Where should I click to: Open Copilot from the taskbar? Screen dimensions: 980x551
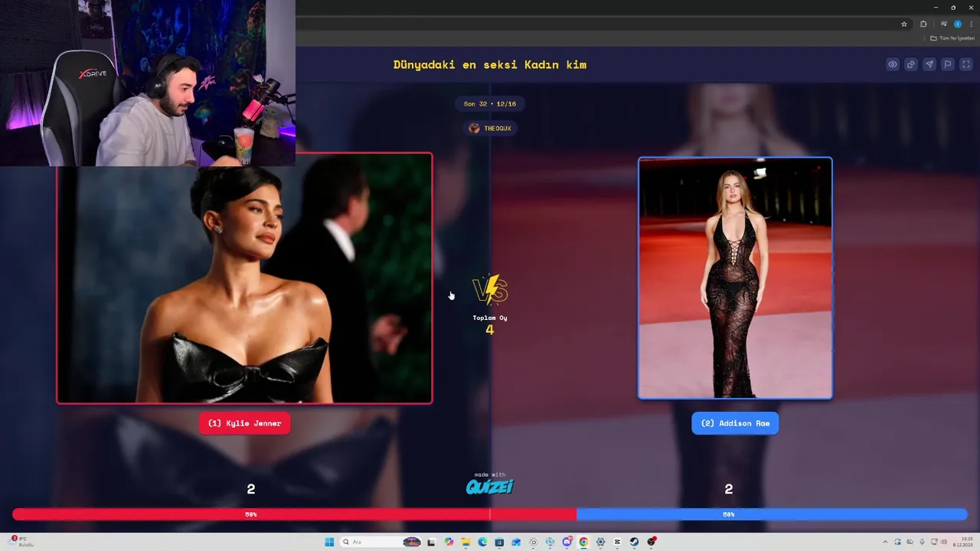click(449, 542)
